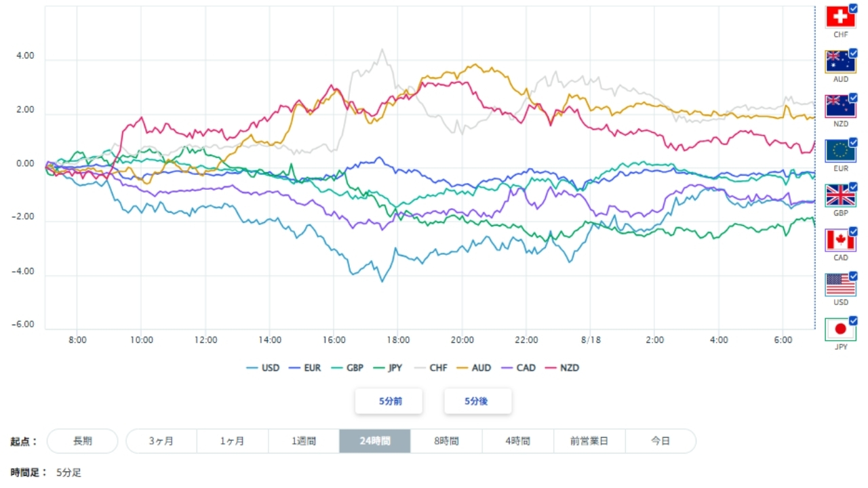Toggle AUD series in chart legend
The width and height of the screenshot is (868, 488).
(473, 368)
